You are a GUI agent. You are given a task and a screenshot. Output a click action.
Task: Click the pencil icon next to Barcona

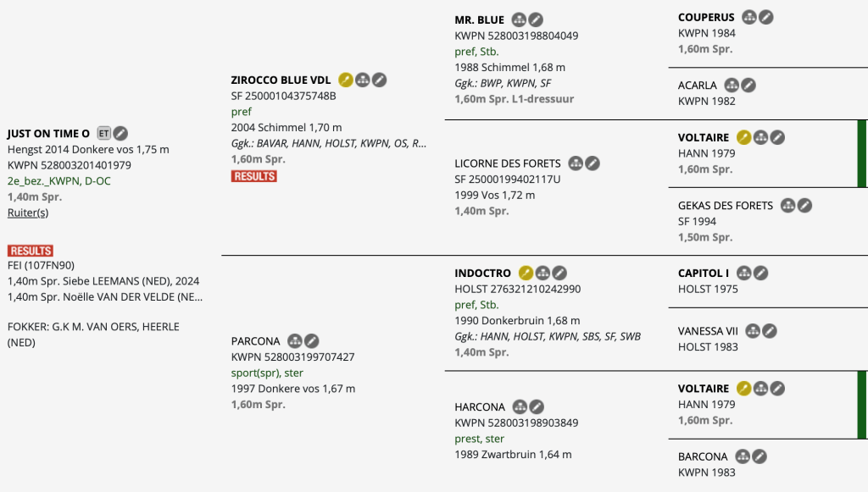click(x=759, y=456)
